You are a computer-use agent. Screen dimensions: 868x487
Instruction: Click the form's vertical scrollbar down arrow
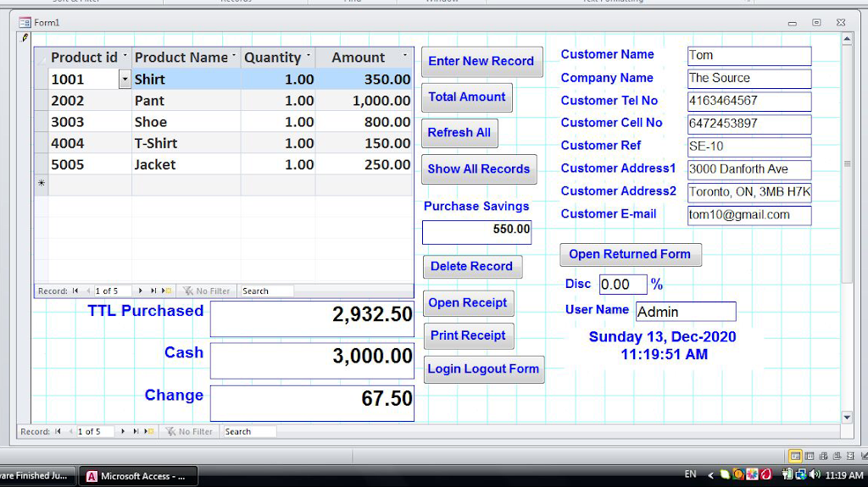(847, 417)
